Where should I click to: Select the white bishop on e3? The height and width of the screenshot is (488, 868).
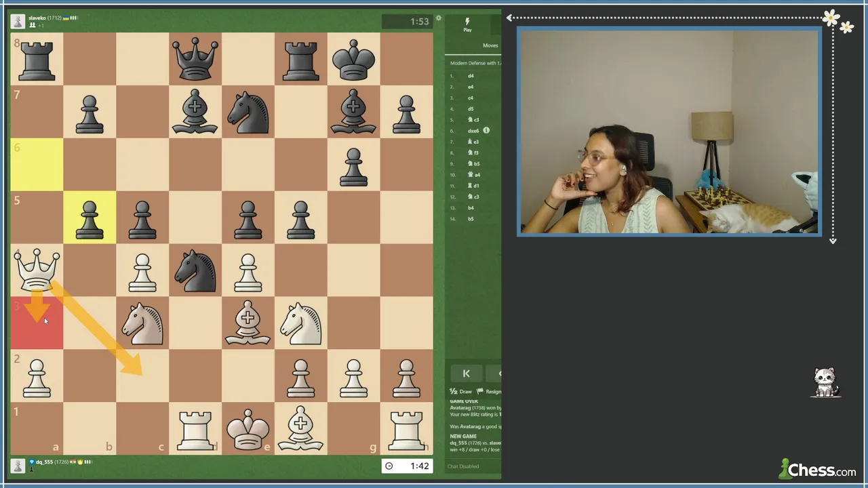click(x=248, y=323)
